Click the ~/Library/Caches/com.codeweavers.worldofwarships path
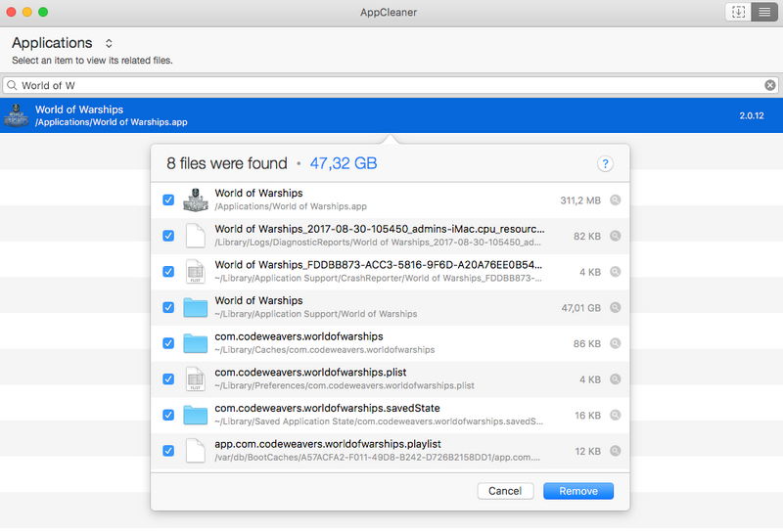The height and width of the screenshot is (532, 783). (x=325, y=350)
